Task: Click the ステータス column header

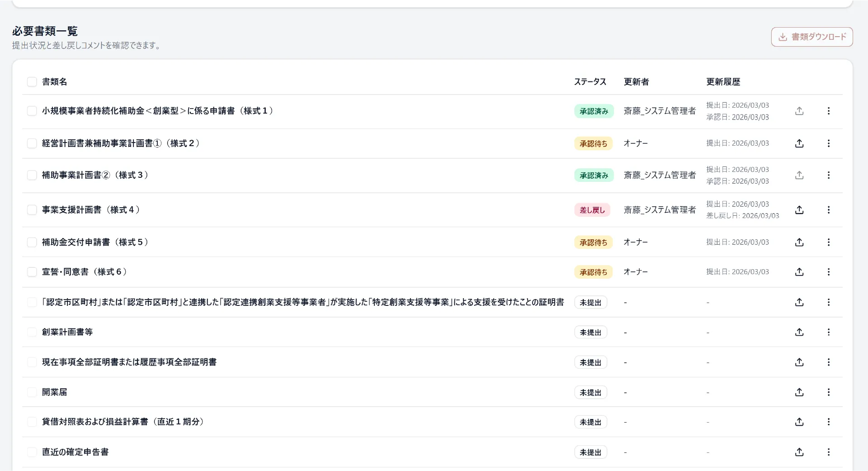Action: (590, 82)
